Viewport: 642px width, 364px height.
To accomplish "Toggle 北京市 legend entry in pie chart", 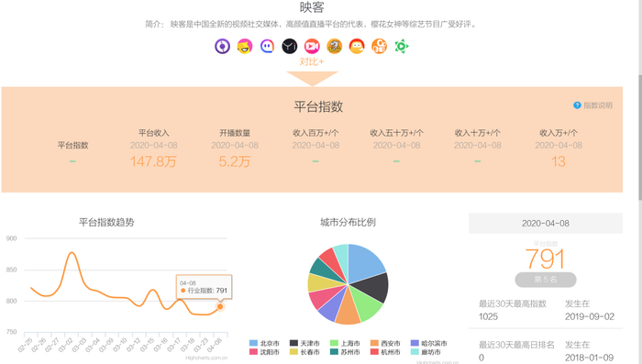I will [x=264, y=343].
